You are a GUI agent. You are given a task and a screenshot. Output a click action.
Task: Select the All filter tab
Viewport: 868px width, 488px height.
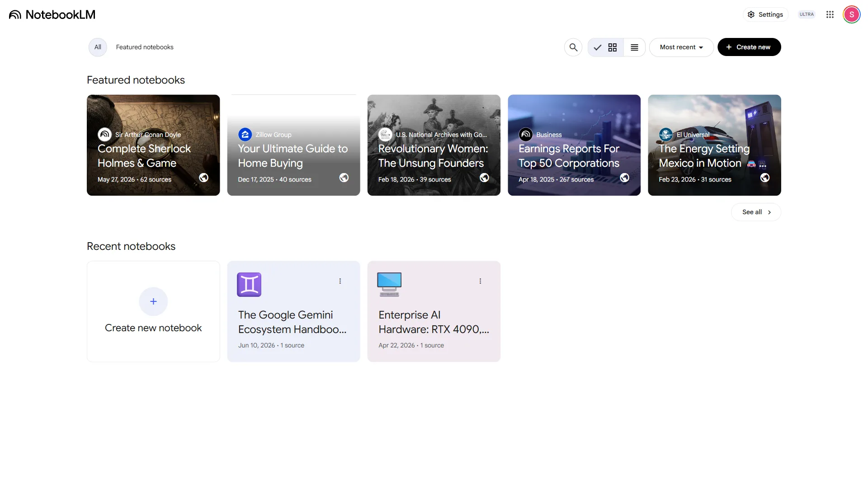pyautogui.click(x=98, y=47)
